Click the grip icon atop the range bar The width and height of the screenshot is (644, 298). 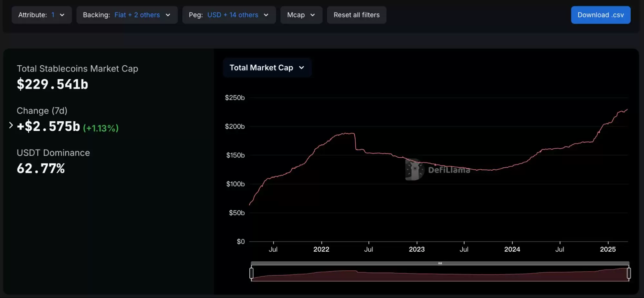440,263
